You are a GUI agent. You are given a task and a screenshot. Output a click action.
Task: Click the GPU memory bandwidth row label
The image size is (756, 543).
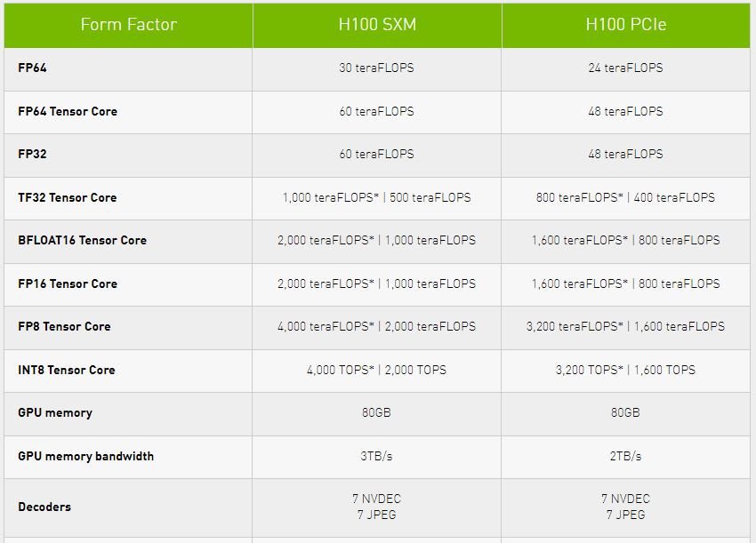85,457
